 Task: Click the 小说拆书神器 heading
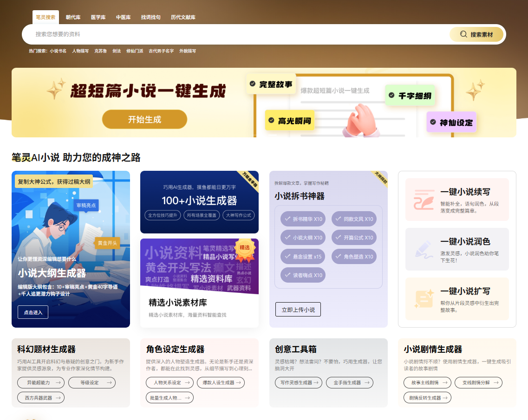pos(300,196)
